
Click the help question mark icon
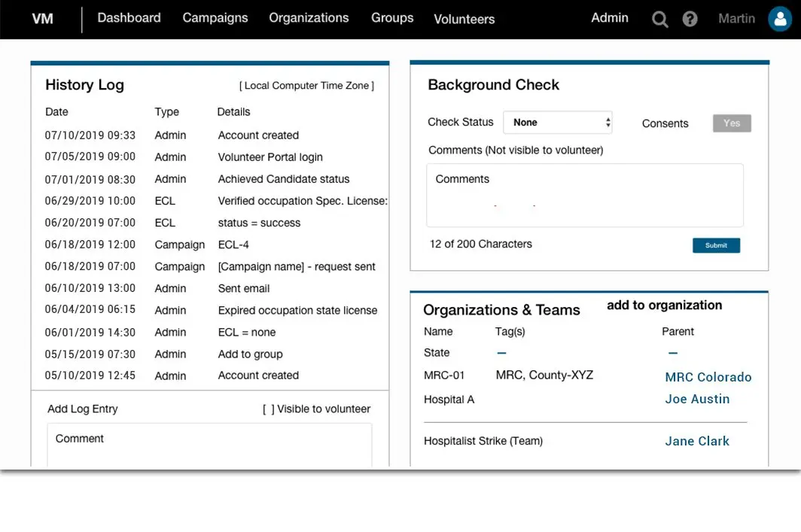click(x=690, y=19)
